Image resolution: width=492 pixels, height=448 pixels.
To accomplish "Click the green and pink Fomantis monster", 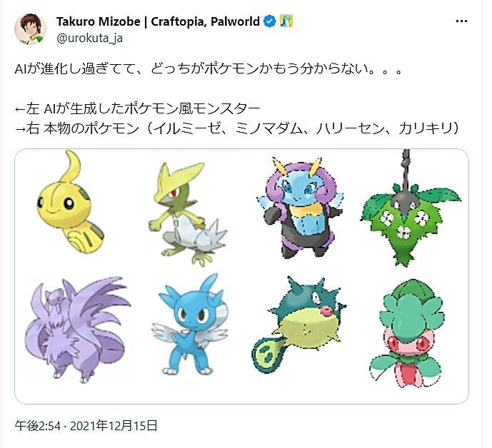I will tap(408, 334).
